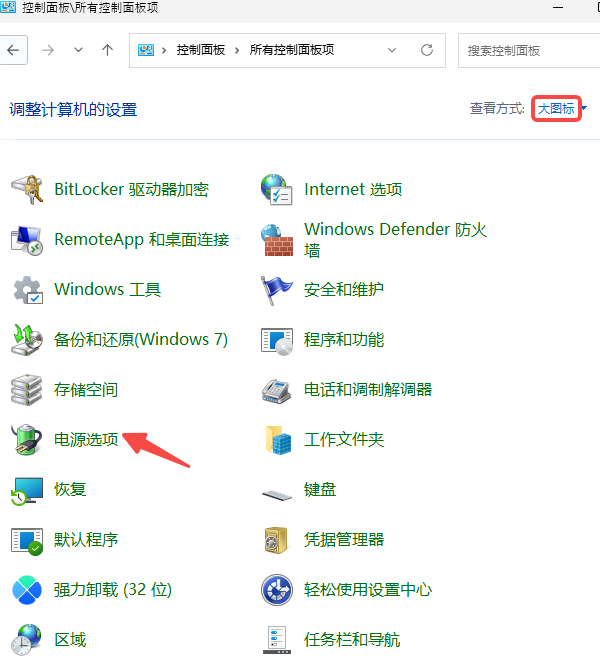Open Windows Defender 防火墙 link
This screenshot has width=600, height=666.
coord(396,240)
